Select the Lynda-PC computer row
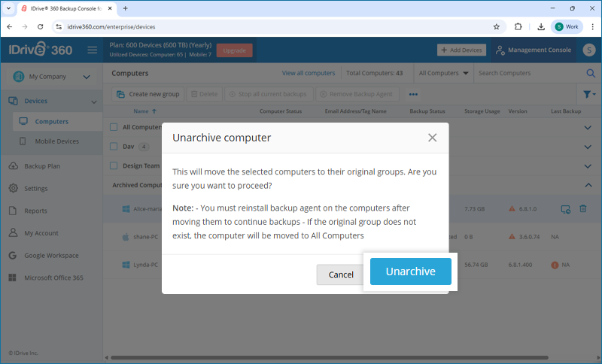The image size is (602, 364). [352, 265]
